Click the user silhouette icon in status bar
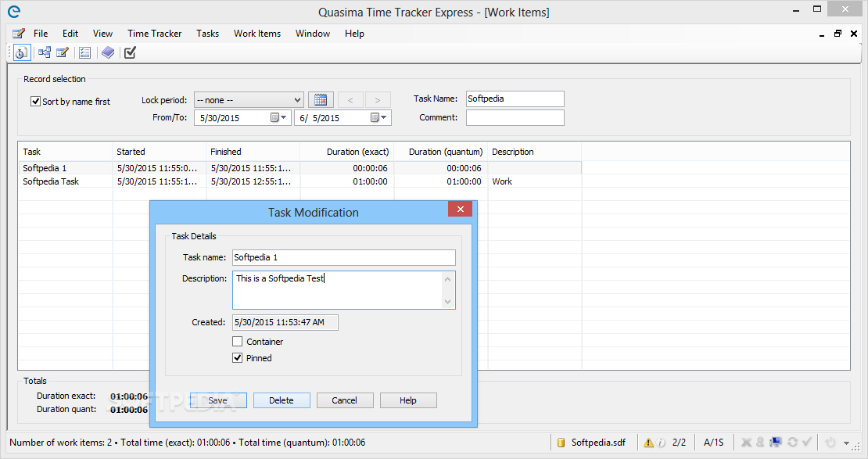 (x=760, y=442)
